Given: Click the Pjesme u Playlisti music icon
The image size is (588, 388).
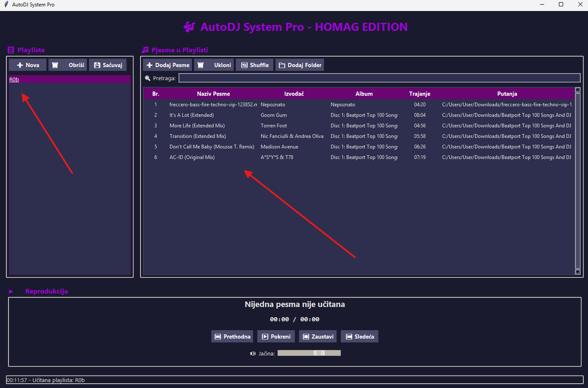Looking at the screenshot, I should 145,50.
